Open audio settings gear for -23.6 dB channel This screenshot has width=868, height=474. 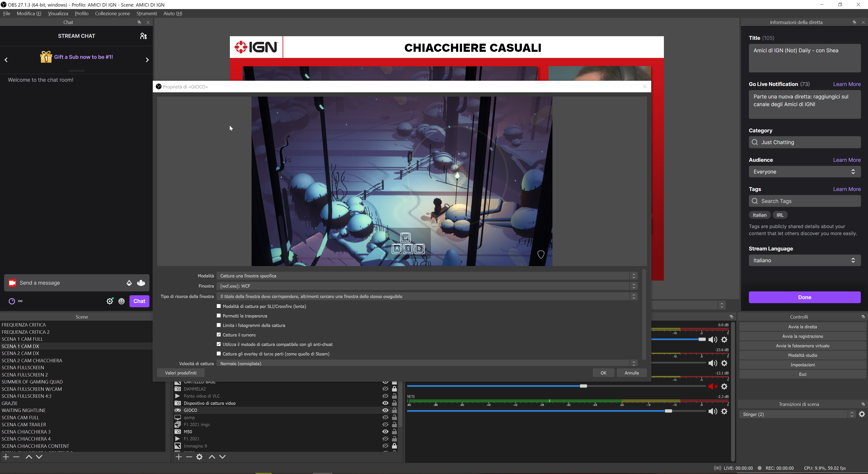pos(724,363)
